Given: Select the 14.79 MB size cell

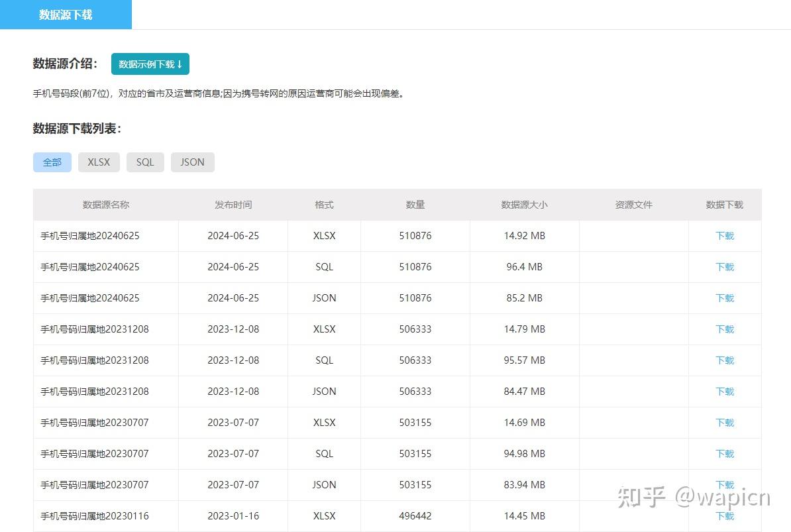Looking at the screenshot, I should [525, 329].
